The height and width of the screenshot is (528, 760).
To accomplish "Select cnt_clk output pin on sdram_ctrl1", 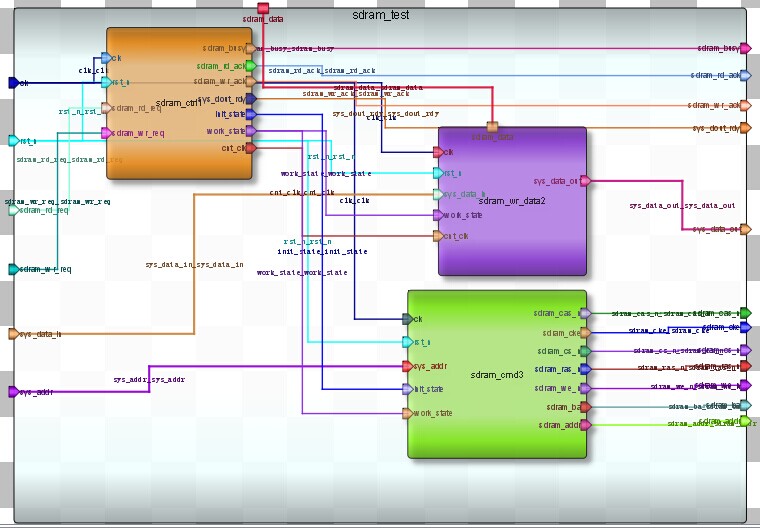I will tap(251, 148).
